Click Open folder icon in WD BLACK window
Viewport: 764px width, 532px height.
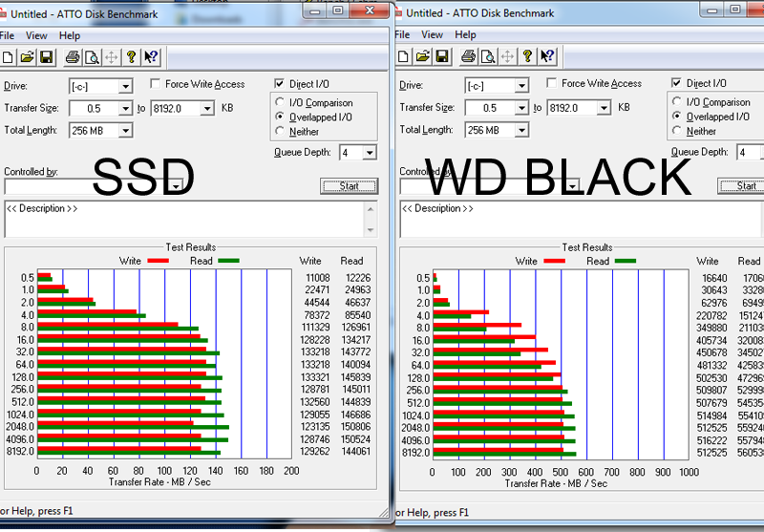(423, 56)
